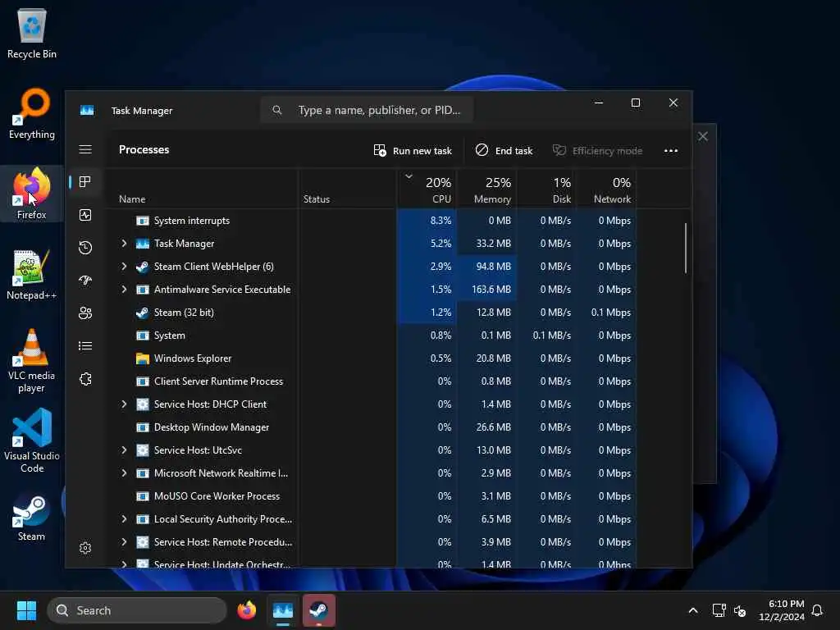
Task: Open Visual Studio Code desktop shortcut
Action: point(32,441)
